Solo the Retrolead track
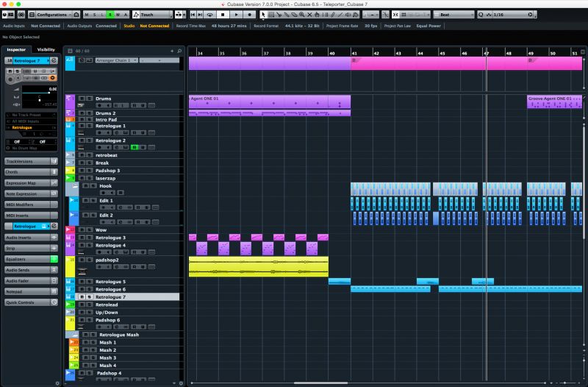 (89, 305)
